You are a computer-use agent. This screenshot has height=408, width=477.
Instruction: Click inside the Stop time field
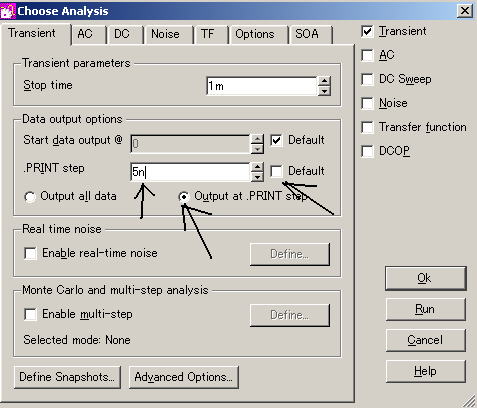[x=262, y=86]
